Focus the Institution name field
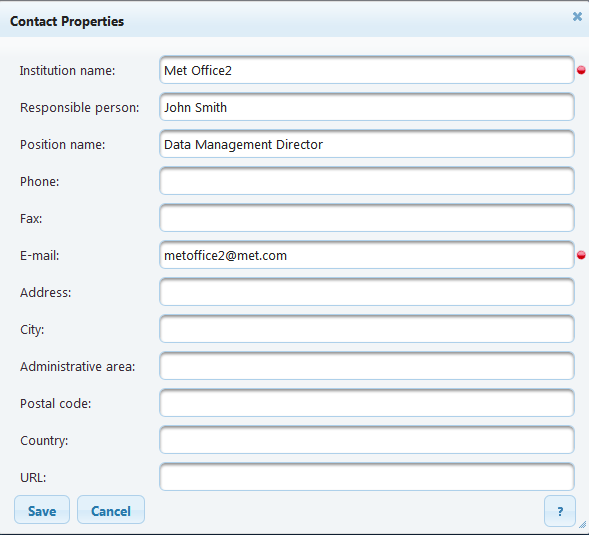Screen dimensions: 589x535 [367, 70]
